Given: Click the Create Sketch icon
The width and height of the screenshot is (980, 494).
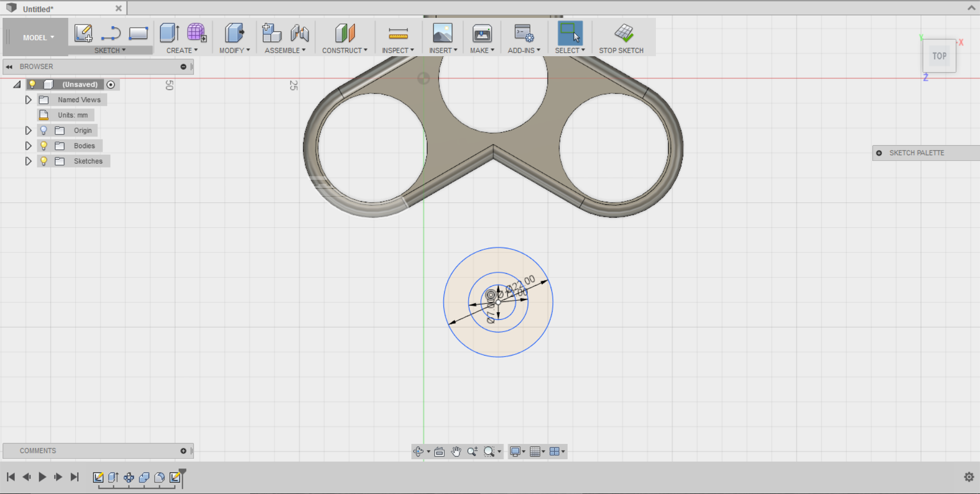Looking at the screenshot, I should tap(83, 33).
